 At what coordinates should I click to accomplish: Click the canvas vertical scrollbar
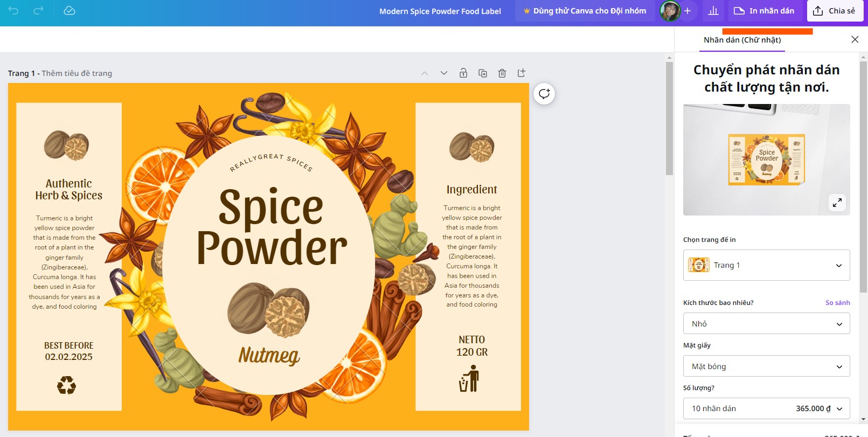point(669,119)
